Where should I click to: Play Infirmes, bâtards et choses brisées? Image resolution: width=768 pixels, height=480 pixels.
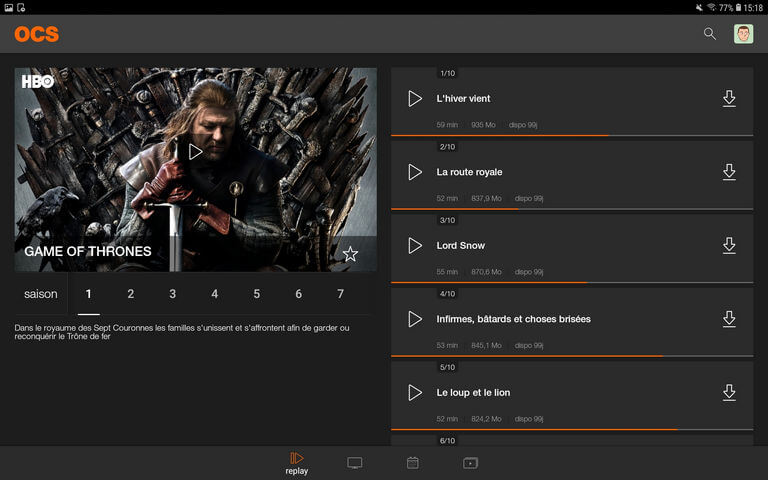pyautogui.click(x=415, y=319)
